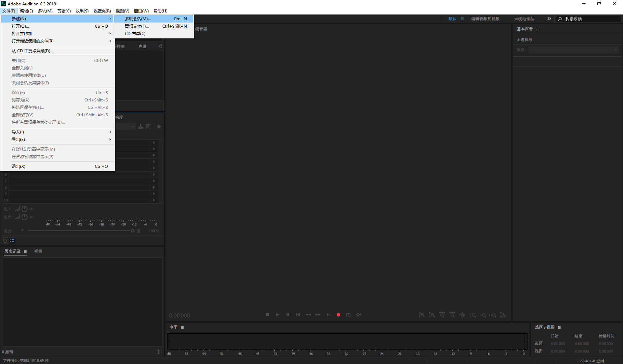This screenshot has width=623, height=364.
Task: Click Zoom In at In Point icon
Action: [472, 315]
